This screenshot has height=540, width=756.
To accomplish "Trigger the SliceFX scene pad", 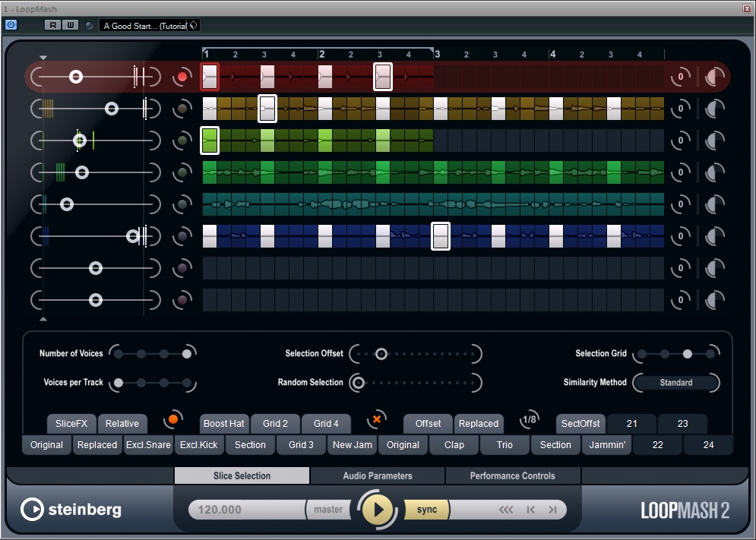I will pyautogui.click(x=71, y=424).
